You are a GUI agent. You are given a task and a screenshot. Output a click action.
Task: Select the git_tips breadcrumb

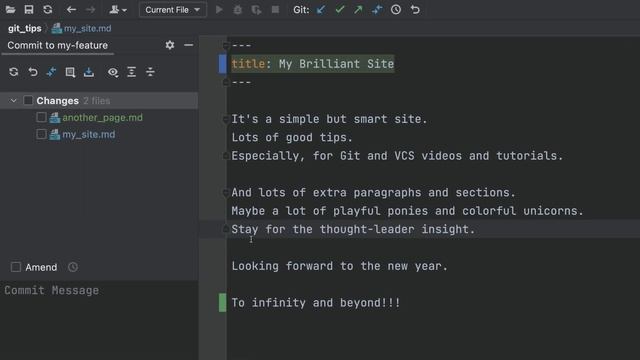24,28
